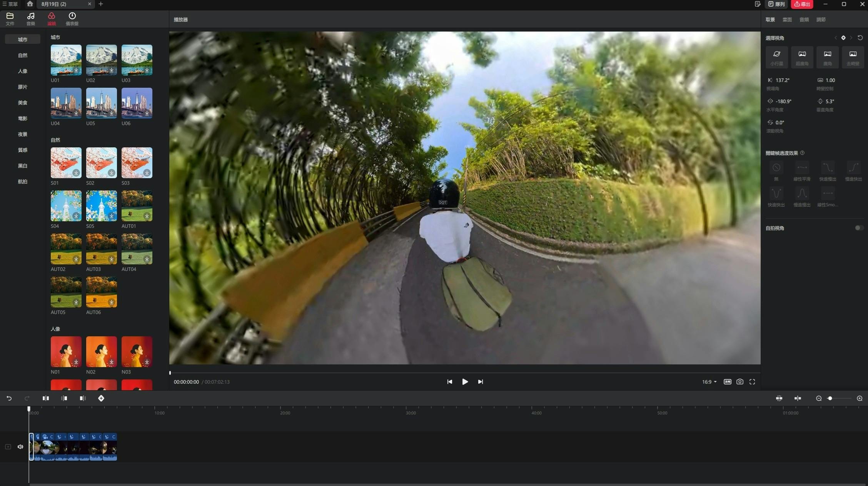Add keyframe from timeline toolbar
Image resolution: width=868 pixels, height=486 pixels.
pos(101,398)
